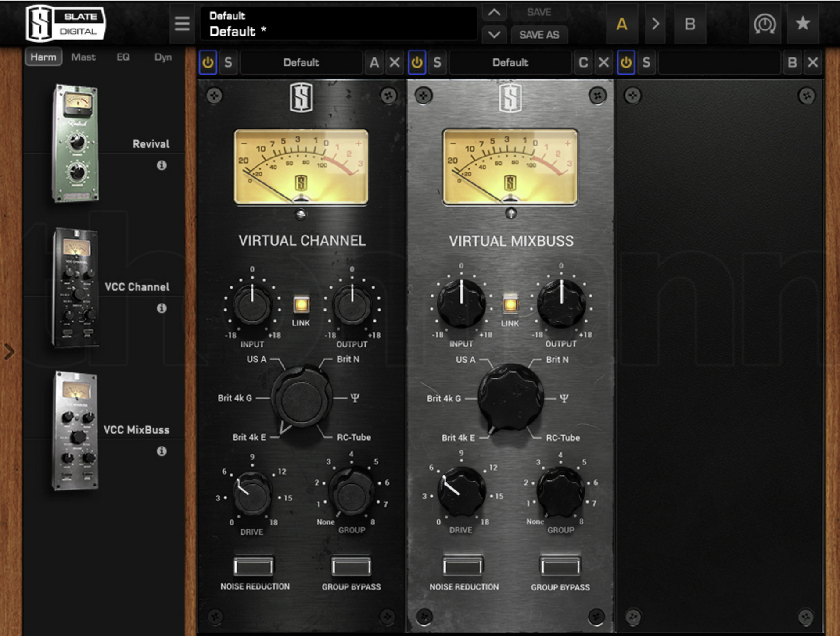Click the X on the third slot
The height and width of the screenshot is (636, 840).
813,62
